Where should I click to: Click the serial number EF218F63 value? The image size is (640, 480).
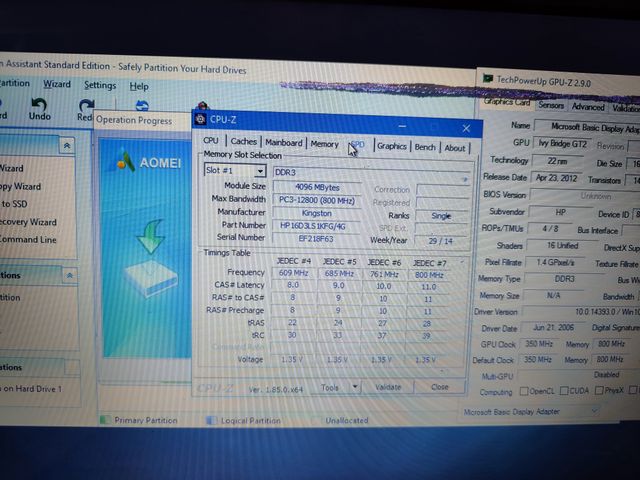tap(316, 239)
